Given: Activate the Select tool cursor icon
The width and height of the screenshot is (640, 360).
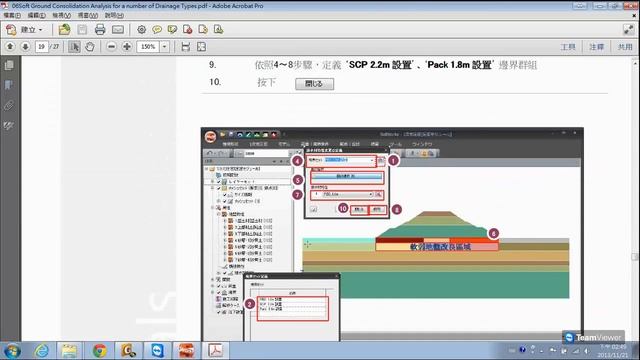Looking at the screenshot, I should click(x=74, y=47).
